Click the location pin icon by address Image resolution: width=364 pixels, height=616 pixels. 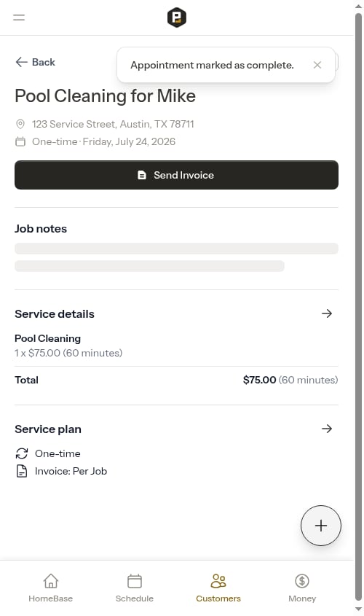20,124
